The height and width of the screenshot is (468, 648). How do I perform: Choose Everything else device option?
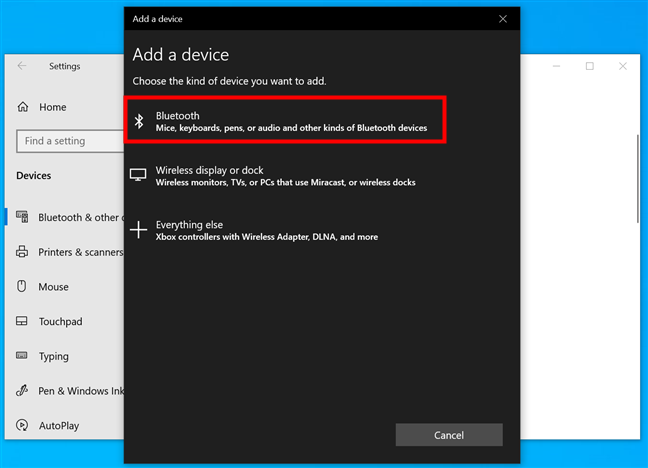click(x=285, y=230)
